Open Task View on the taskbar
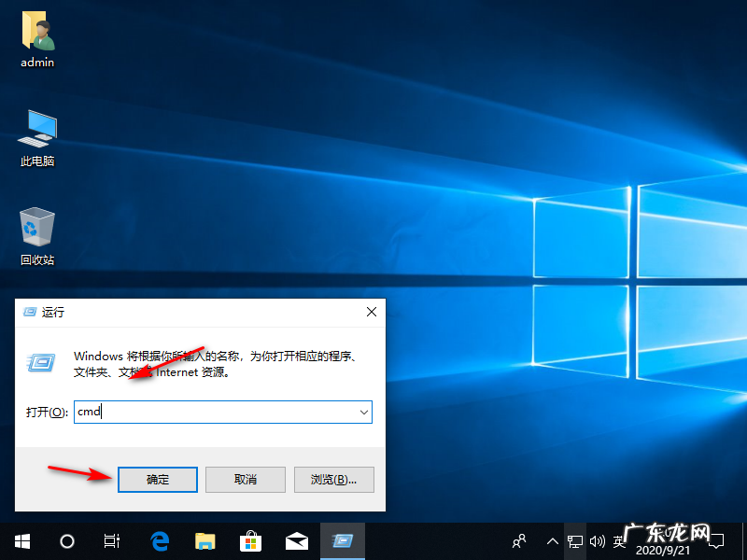This screenshot has width=747, height=560. pyautogui.click(x=110, y=541)
